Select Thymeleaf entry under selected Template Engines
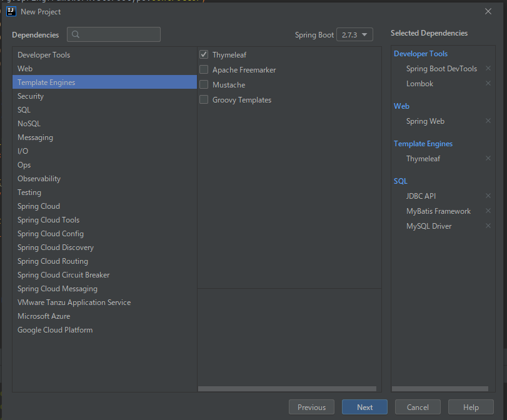The height and width of the screenshot is (420, 507). pyautogui.click(x=423, y=158)
